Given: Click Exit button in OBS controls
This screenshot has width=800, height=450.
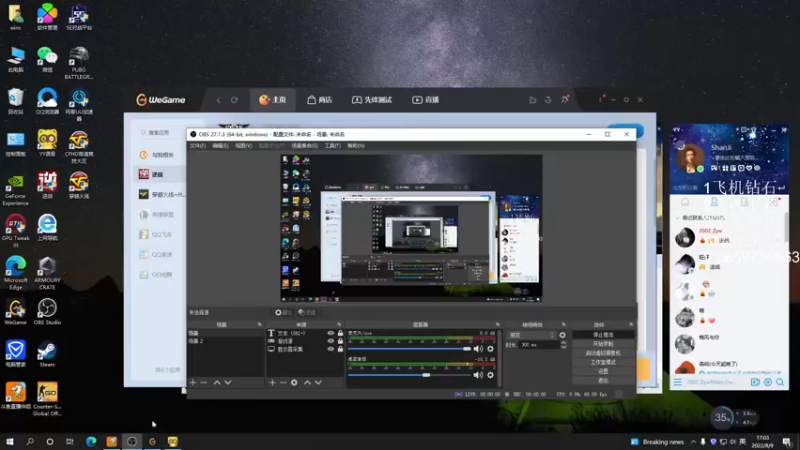Looking at the screenshot, I should pos(603,381).
